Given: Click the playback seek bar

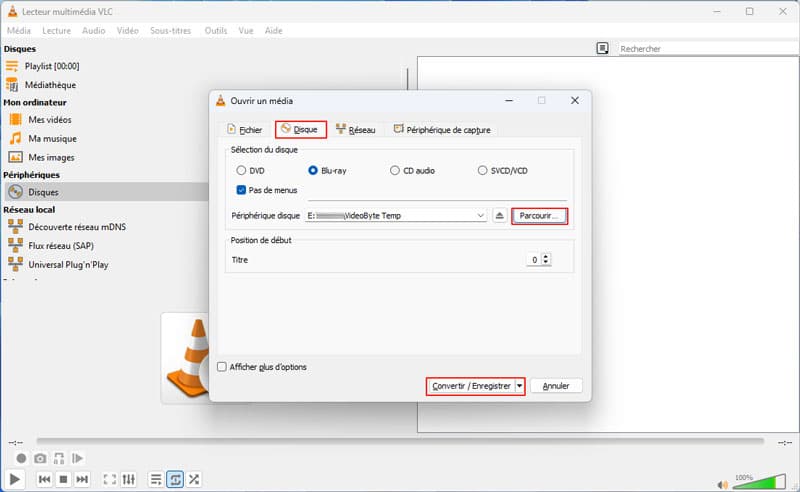Looking at the screenshot, I should coord(400,441).
